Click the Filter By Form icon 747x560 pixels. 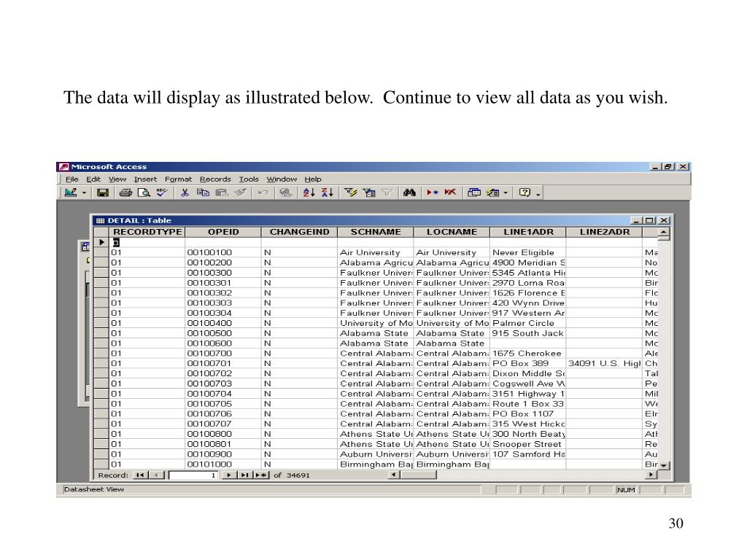pos(368,192)
